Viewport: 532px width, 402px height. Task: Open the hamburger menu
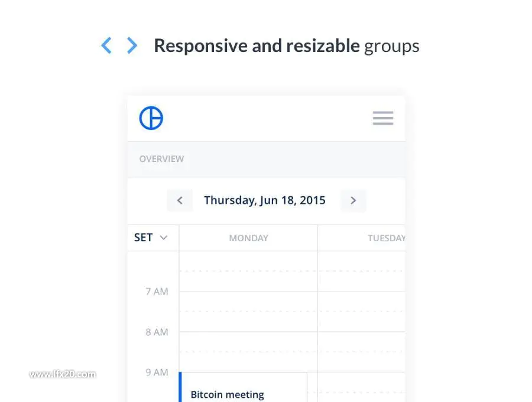pos(383,118)
